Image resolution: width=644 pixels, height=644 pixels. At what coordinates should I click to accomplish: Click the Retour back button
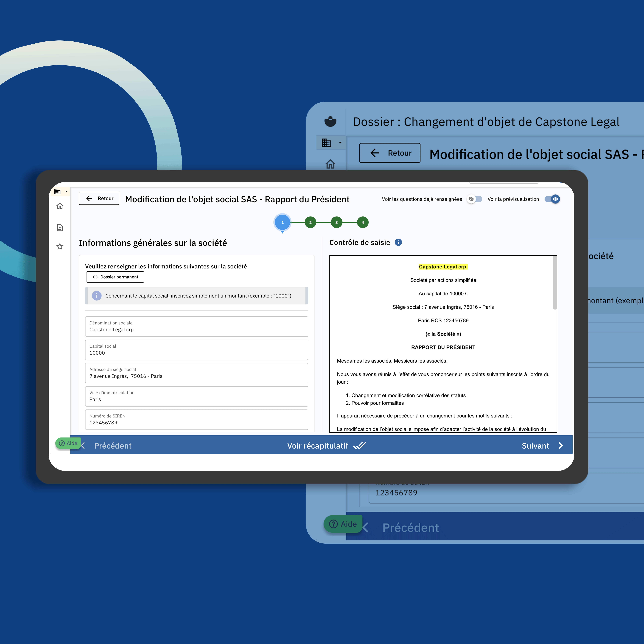coord(99,198)
